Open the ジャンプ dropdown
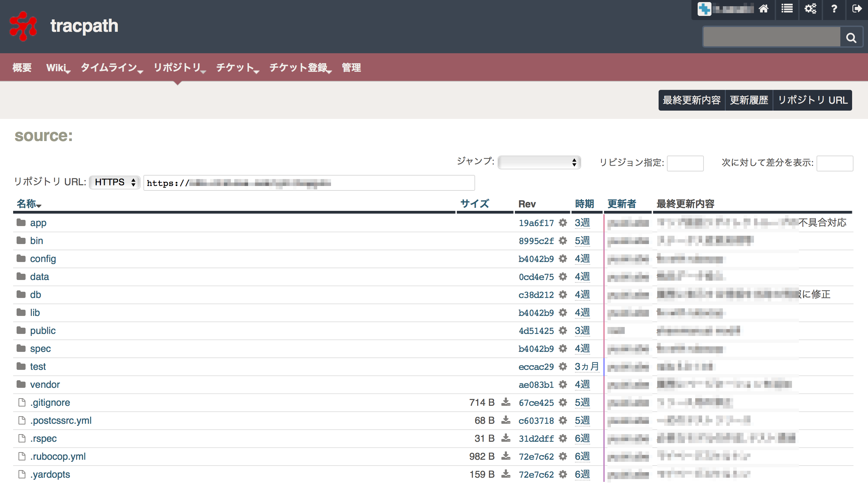 (539, 162)
